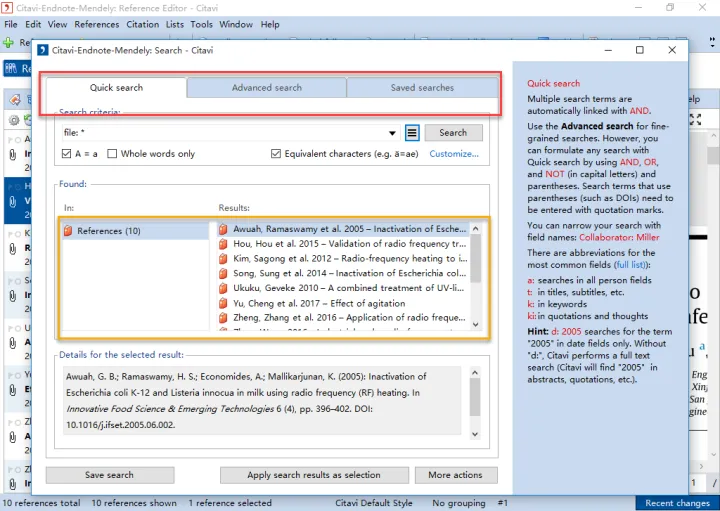The height and width of the screenshot is (511, 720).
Task: Toggle Equivalent characters checkbox
Action: click(x=276, y=154)
